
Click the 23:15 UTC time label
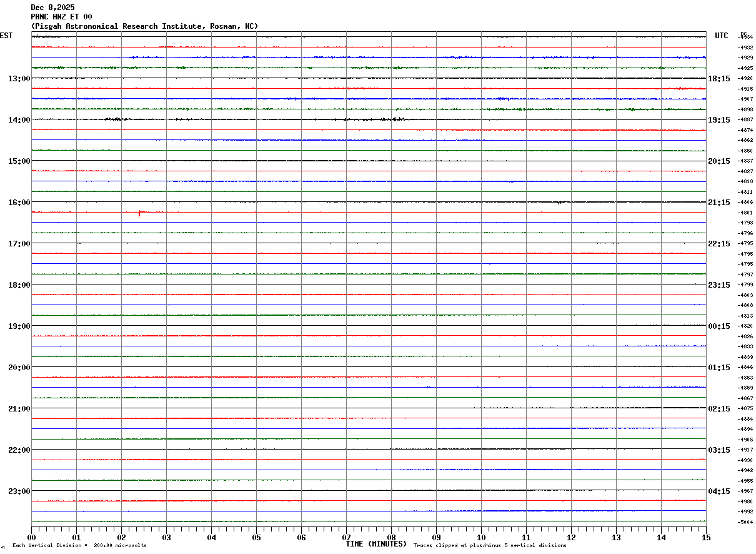(719, 285)
